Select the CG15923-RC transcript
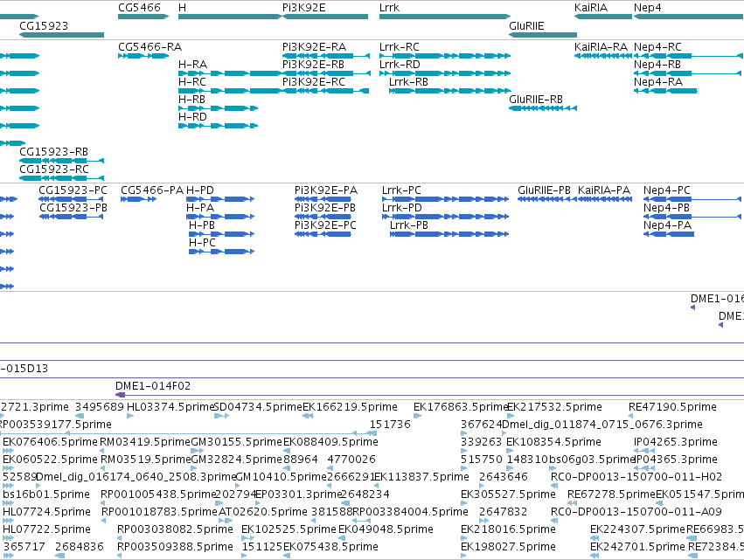The width and height of the screenshot is (744, 560). [62, 179]
